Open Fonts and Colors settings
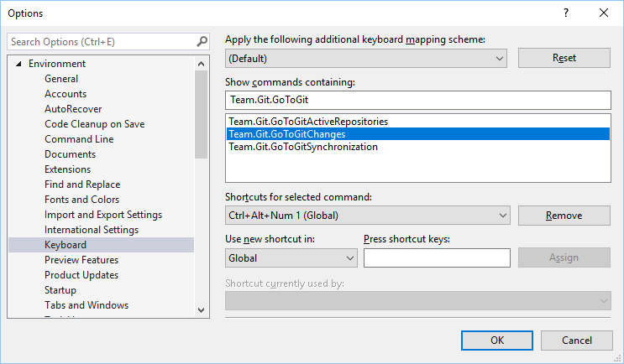624x364 pixels. [82, 200]
